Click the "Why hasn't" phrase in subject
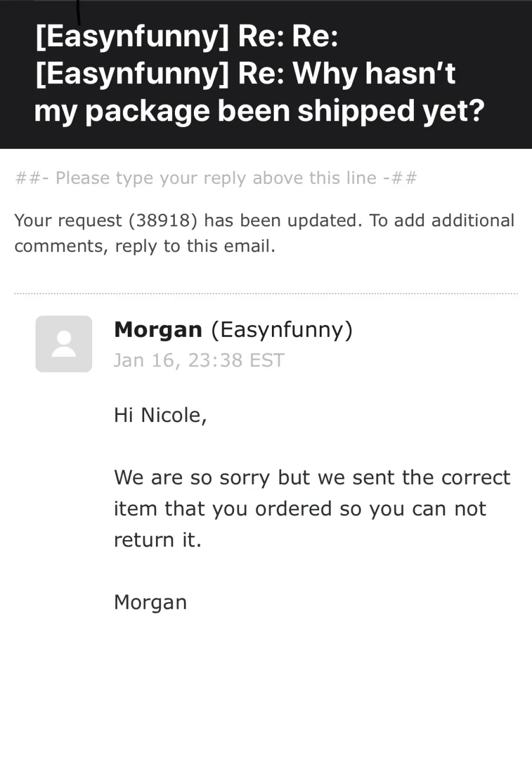This screenshot has width=532, height=757. click(x=374, y=74)
